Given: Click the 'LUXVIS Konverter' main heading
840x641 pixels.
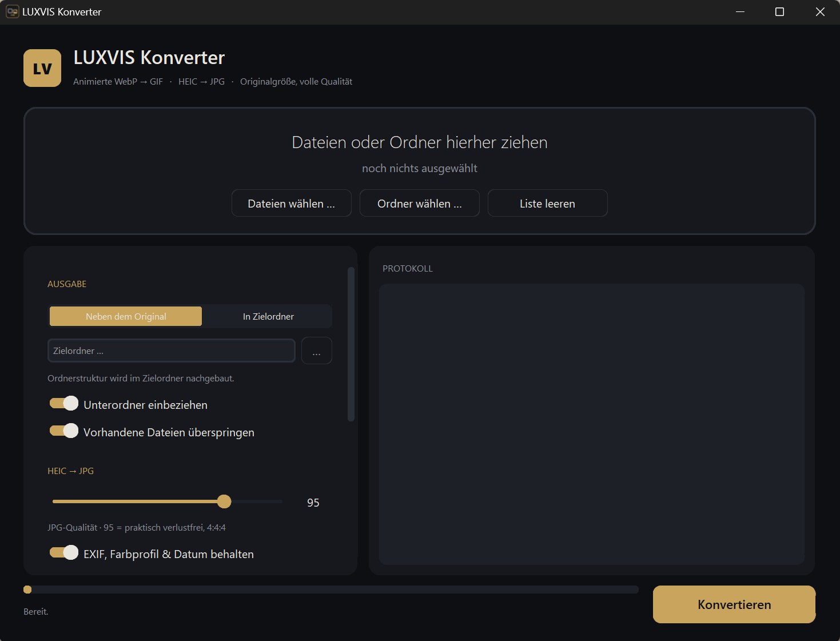Looking at the screenshot, I should 149,58.
